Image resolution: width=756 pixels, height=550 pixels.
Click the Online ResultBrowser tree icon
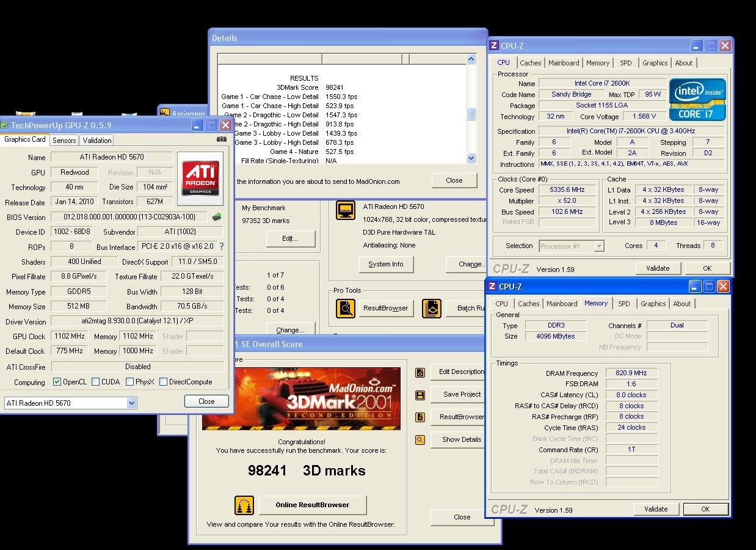(x=244, y=505)
